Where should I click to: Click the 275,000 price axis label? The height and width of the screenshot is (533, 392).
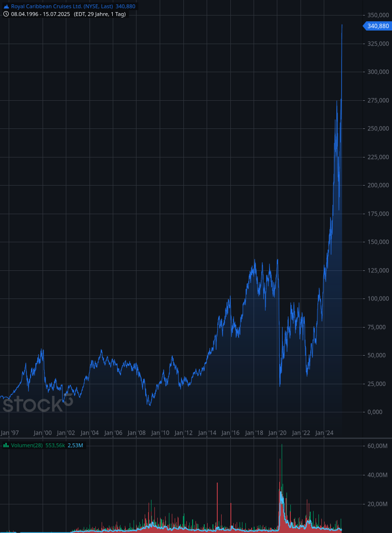click(x=378, y=100)
